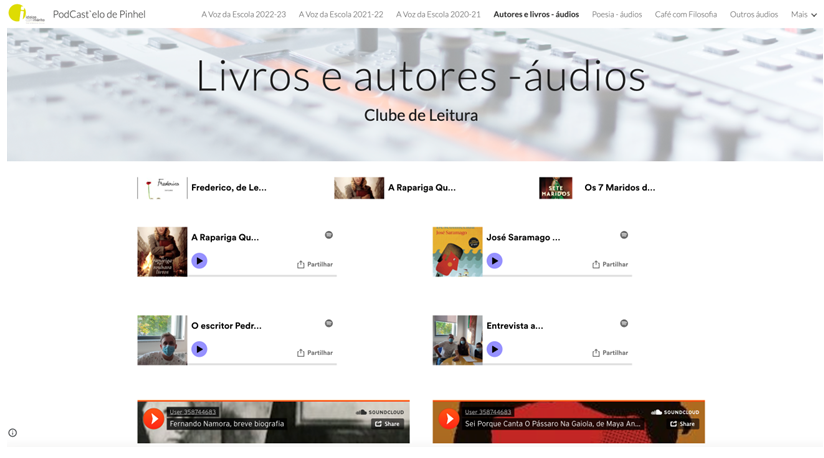Open the info icon at bottom left

pos(13,433)
